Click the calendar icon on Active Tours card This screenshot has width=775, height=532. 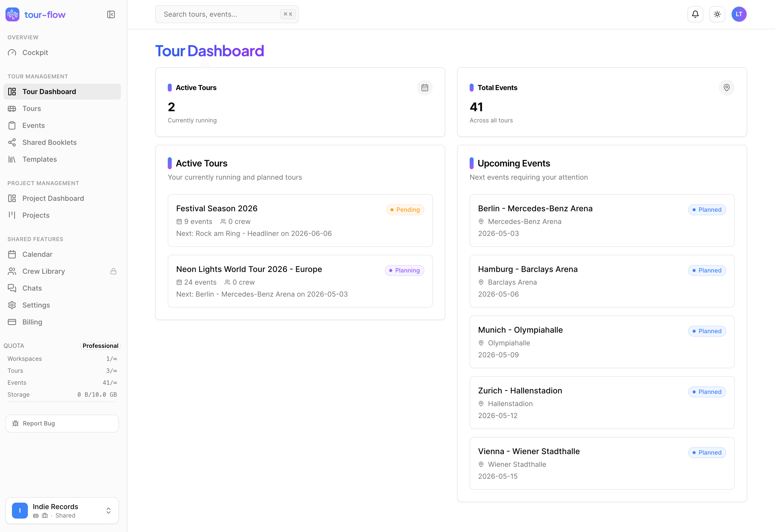(425, 87)
